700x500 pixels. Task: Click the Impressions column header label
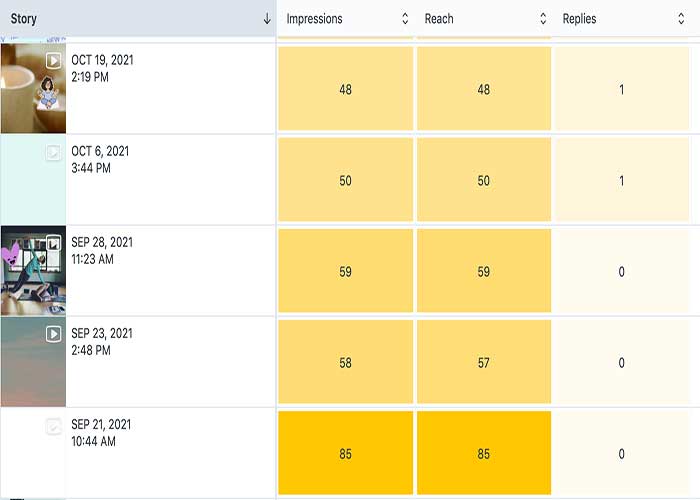[x=314, y=19]
